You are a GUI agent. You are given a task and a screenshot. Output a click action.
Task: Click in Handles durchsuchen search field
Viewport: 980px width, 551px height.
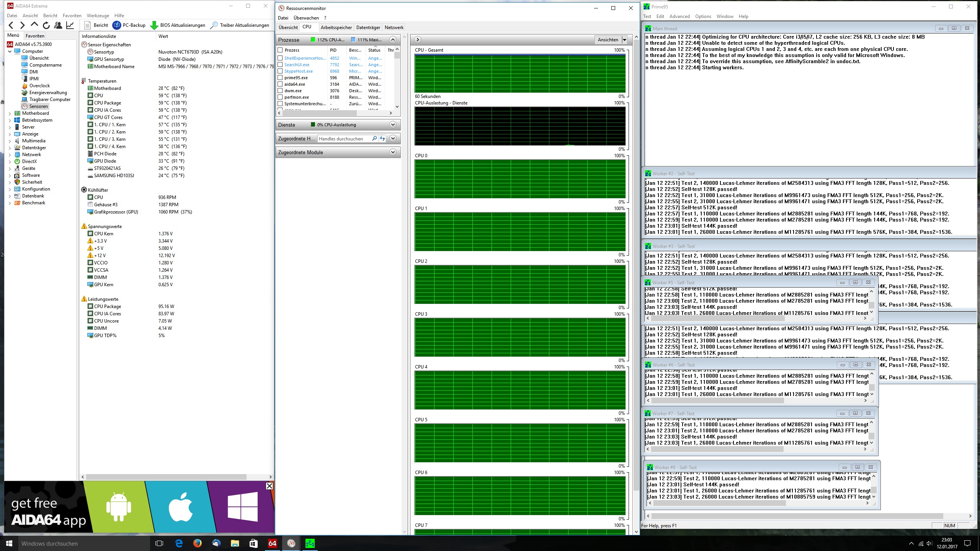(343, 139)
